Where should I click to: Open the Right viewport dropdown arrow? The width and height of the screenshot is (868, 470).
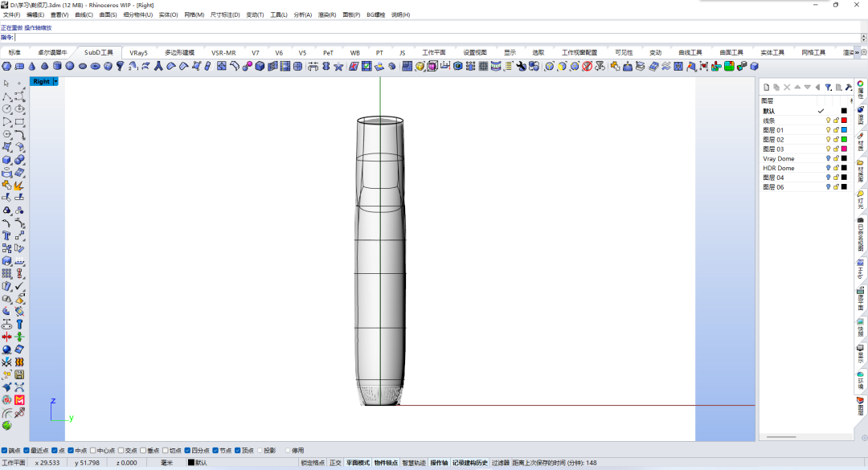[56, 81]
